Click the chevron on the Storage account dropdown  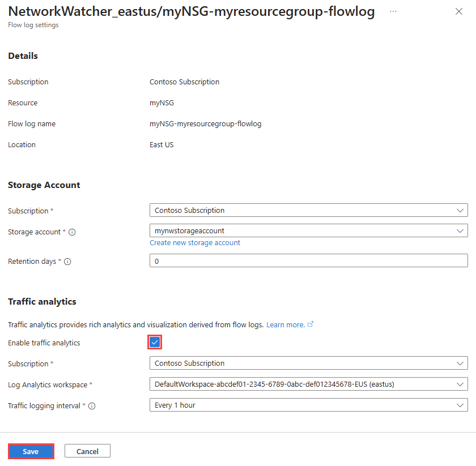[460, 230]
